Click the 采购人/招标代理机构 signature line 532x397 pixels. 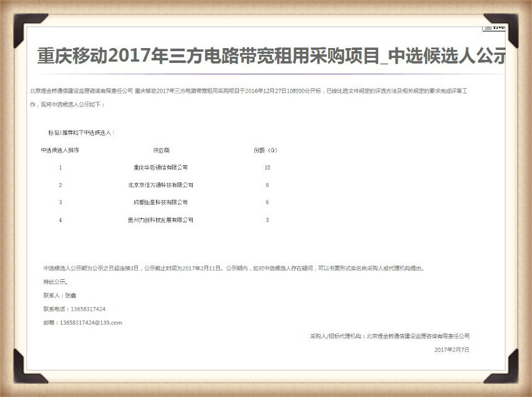[390, 336]
